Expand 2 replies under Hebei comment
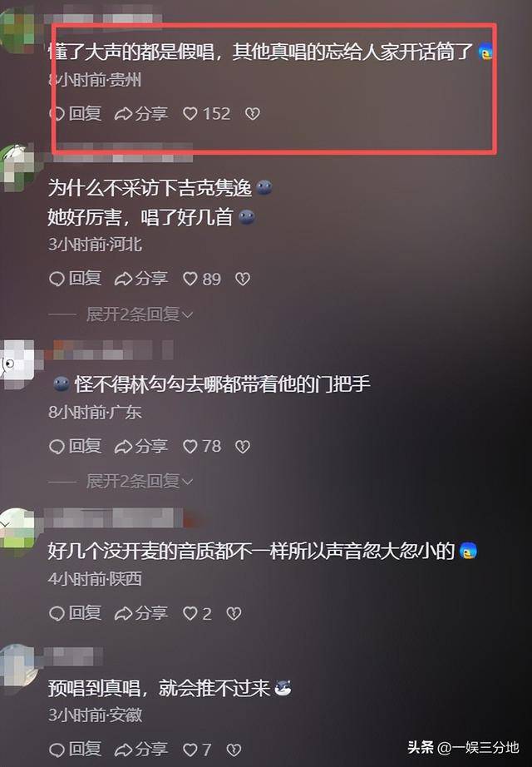The width and height of the screenshot is (532, 767). click(x=140, y=314)
